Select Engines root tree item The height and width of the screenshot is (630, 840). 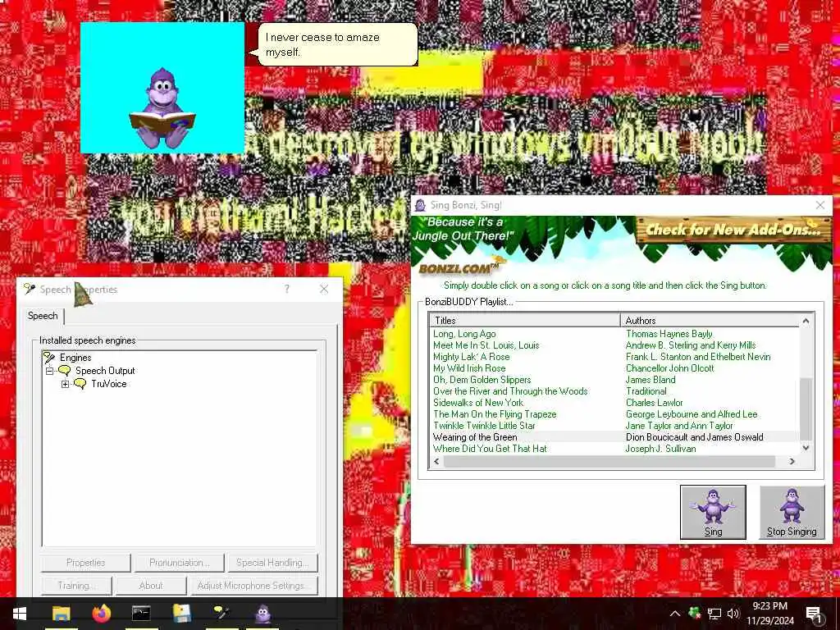(75, 358)
